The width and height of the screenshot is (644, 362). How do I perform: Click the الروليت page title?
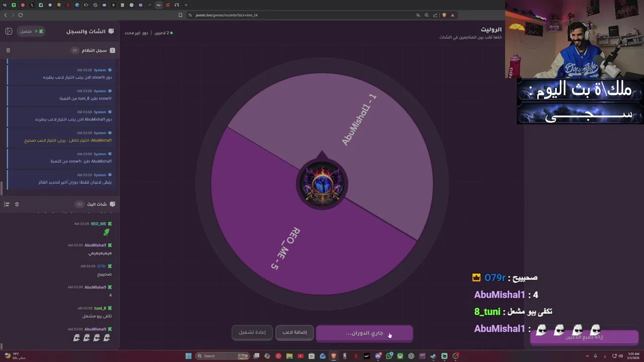[491, 30]
